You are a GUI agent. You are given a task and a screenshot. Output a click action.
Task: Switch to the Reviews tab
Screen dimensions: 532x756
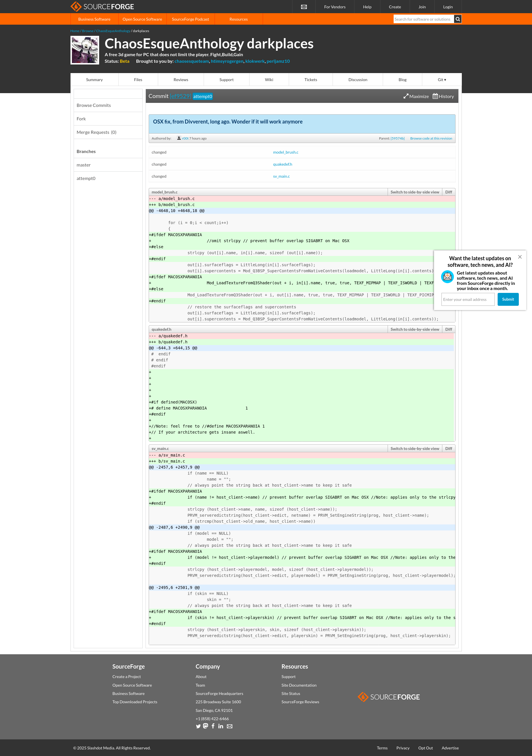(181, 80)
